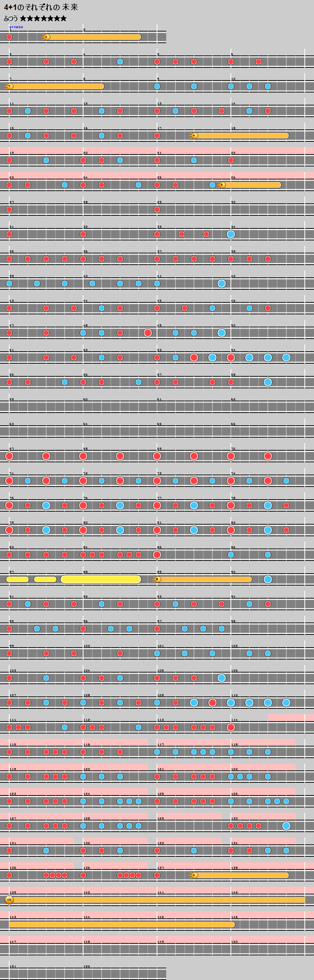
Task: Select the large blue note in measure 58
Action: coord(268,382)
